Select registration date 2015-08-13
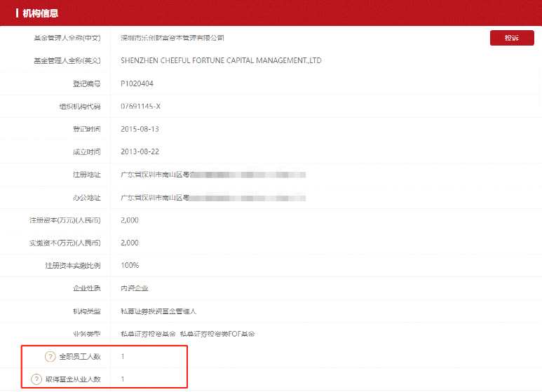The height and width of the screenshot is (392, 542). [140, 129]
